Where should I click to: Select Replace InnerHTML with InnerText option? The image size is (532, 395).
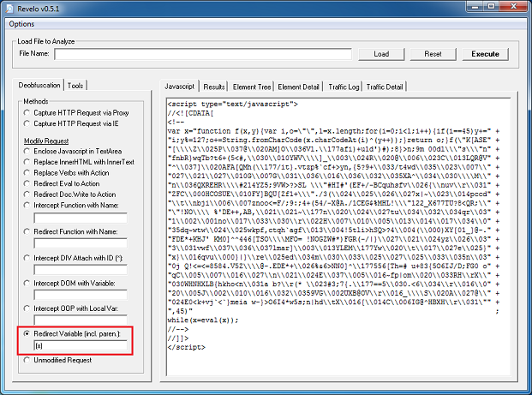point(27,161)
